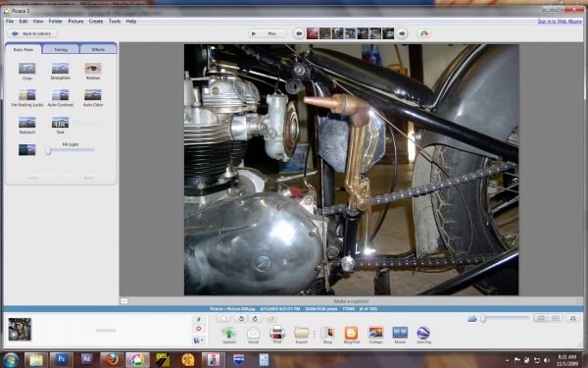
Task: Toggle the Show Text checkbox
Action: pos(75,124)
